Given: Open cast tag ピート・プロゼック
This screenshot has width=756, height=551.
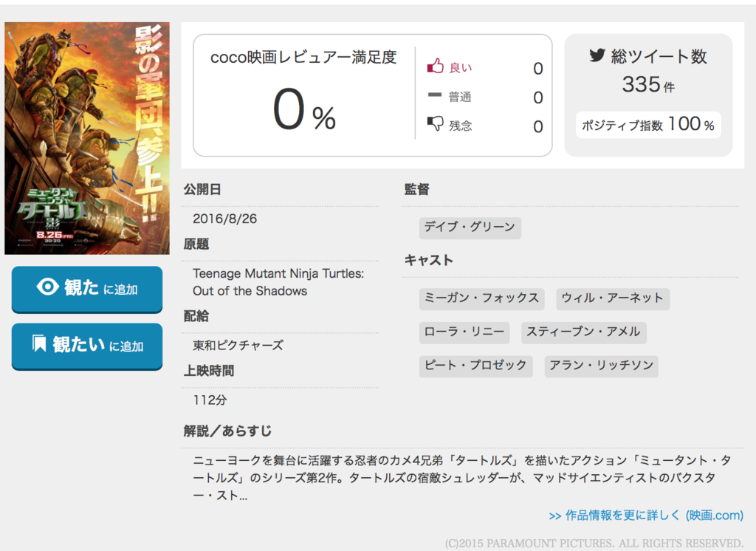Looking at the screenshot, I should point(476,366).
